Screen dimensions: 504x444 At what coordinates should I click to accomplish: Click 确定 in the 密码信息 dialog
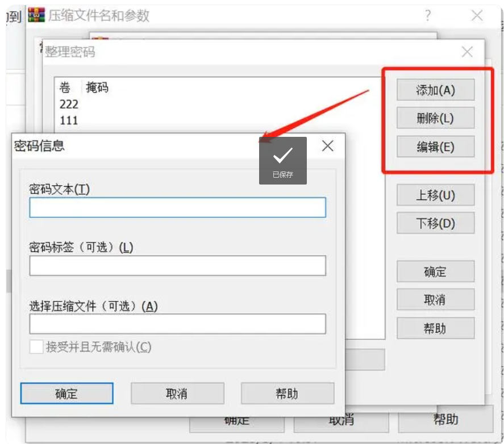tap(67, 393)
